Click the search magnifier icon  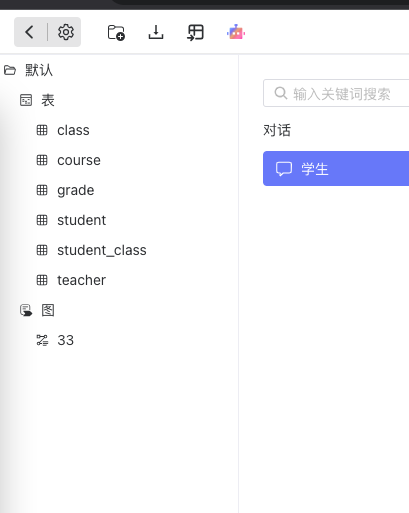click(x=281, y=93)
